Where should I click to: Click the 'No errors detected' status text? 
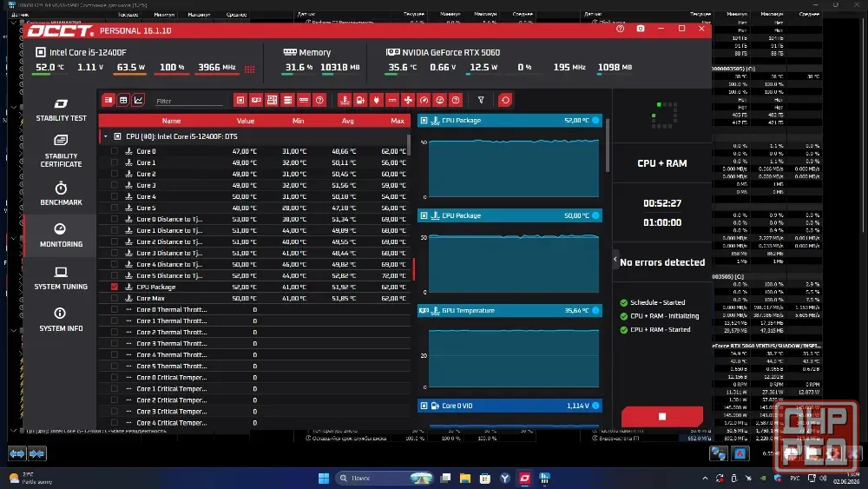click(x=662, y=262)
